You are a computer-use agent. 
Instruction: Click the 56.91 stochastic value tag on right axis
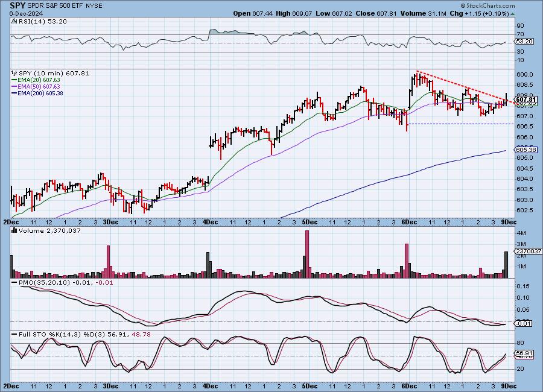(524, 353)
